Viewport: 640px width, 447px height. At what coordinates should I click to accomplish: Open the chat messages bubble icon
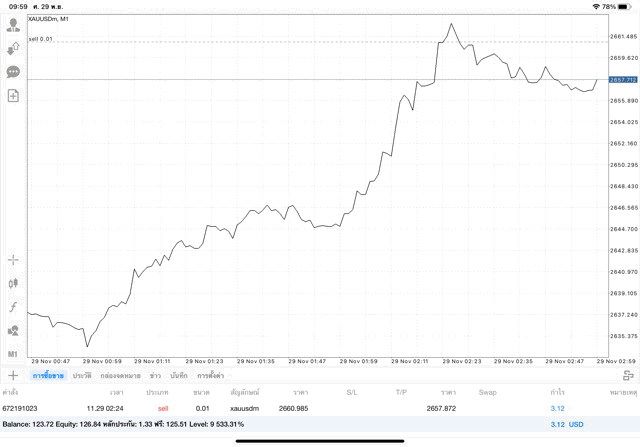[x=13, y=72]
